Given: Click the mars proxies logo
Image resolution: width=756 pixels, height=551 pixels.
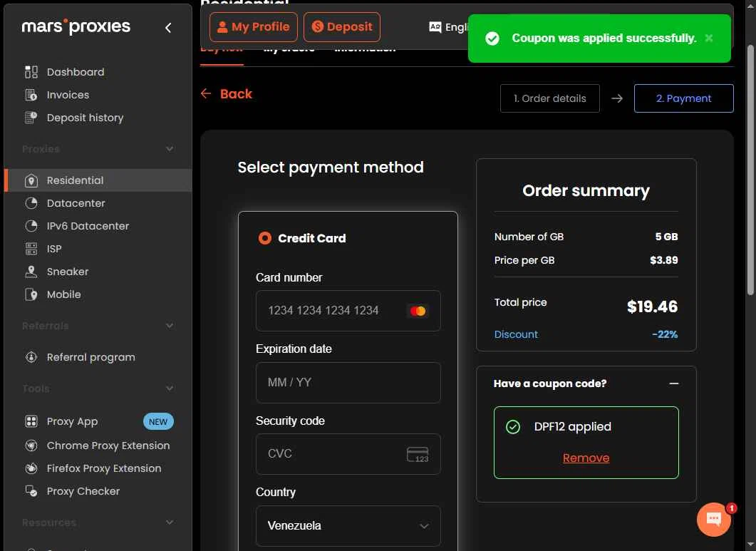Looking at the screenshot, I should click(76, 26).
